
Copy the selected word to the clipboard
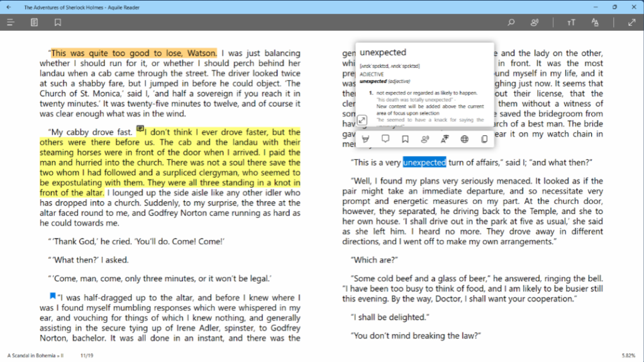pos(484,139)
